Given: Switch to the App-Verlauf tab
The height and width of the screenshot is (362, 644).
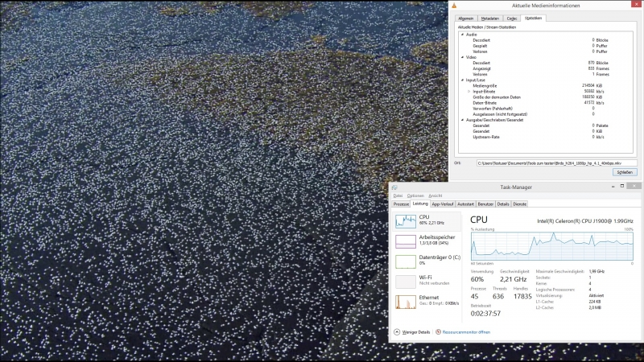Looking at the screenshot, I should coord(443,204).
